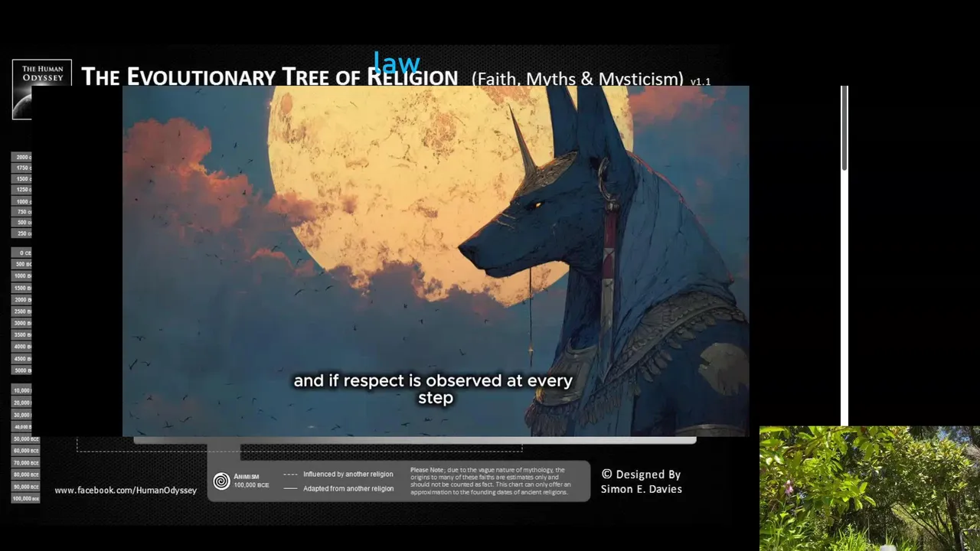Screen dimensions: 980x551
Task: Click the v1.1 version label
Action: point(701,81)
